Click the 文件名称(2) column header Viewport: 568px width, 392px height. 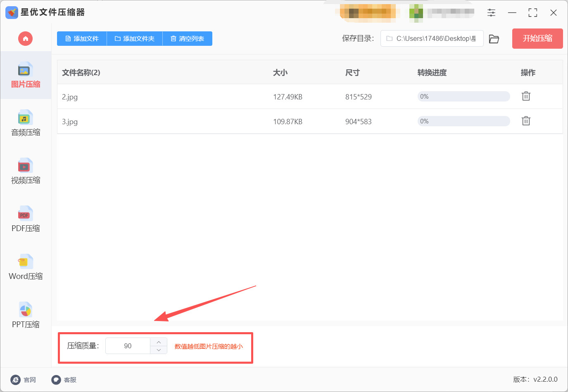point(81,73)
